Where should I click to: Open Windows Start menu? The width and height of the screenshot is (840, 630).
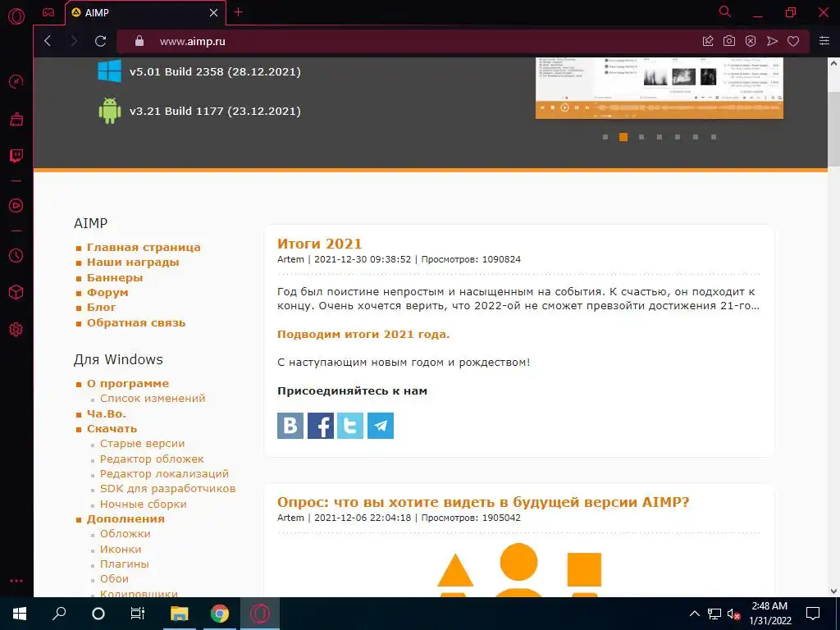click(x=20, y=614)
